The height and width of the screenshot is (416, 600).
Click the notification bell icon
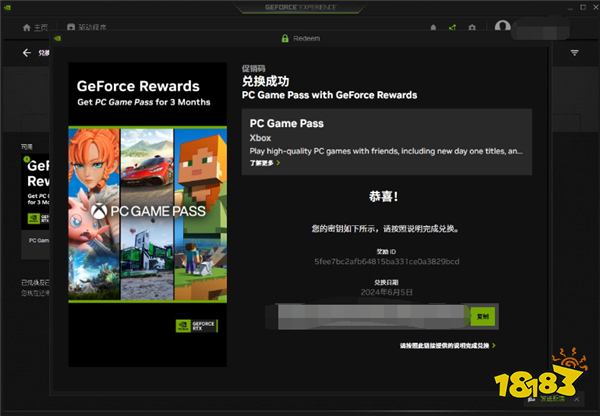(433, 28)
